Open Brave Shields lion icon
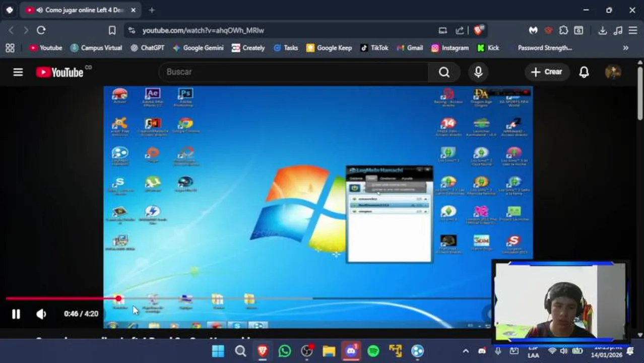 [478, 30]
